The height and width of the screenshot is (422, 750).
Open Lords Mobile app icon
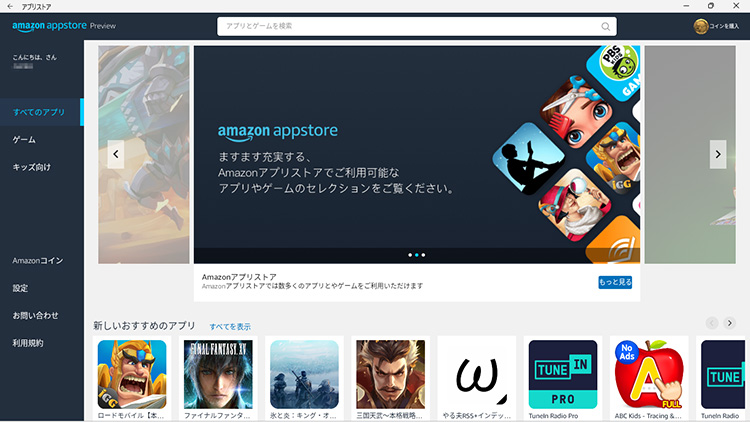132,374
